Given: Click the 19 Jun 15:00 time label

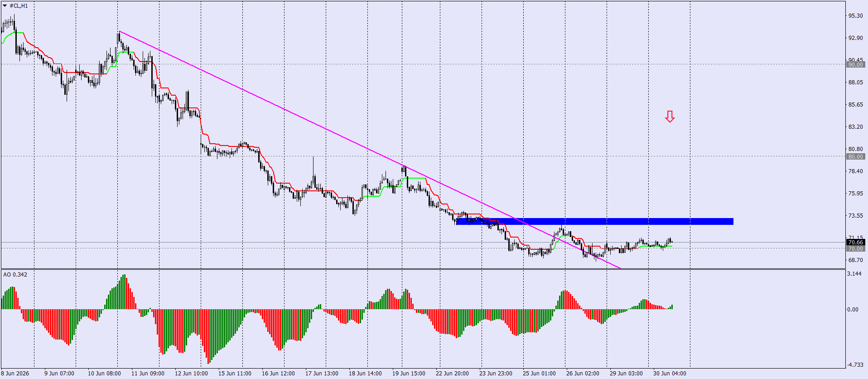Looking at the screenshot, I should tap(409, 374).
